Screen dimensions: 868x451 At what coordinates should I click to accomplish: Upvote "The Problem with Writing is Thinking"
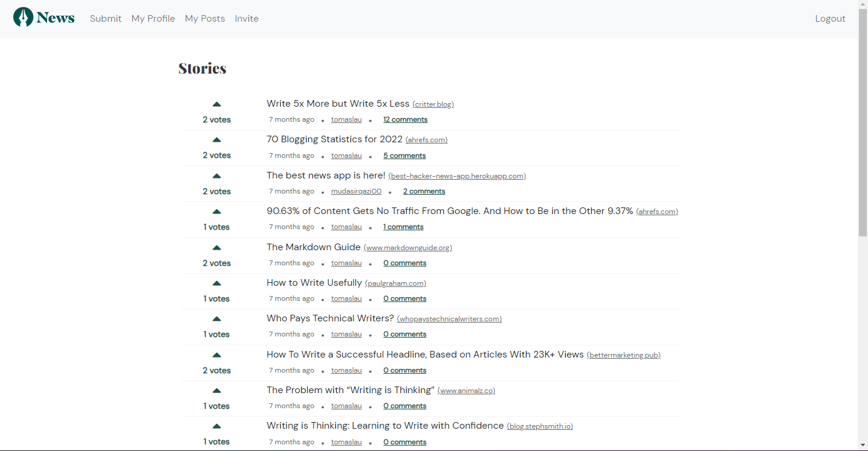217,391
